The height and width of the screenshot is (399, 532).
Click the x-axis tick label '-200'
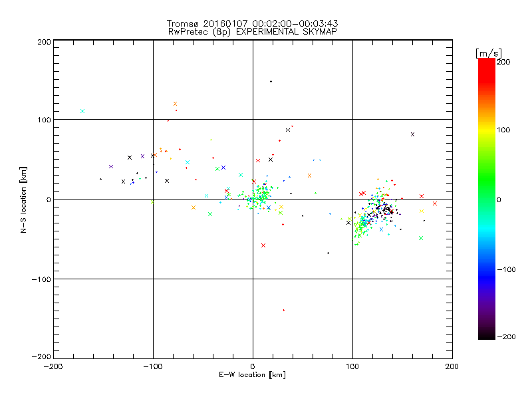tap(53, 366)
